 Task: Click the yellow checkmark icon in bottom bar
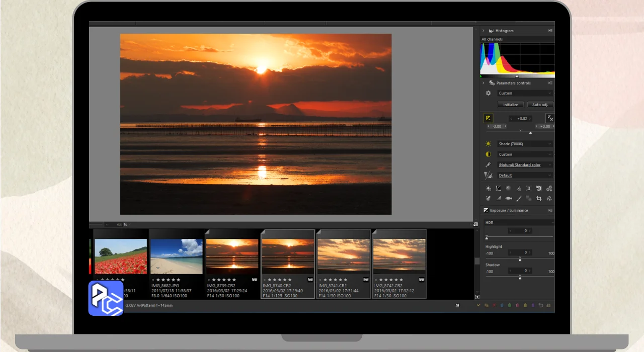[x=478, y=305]
